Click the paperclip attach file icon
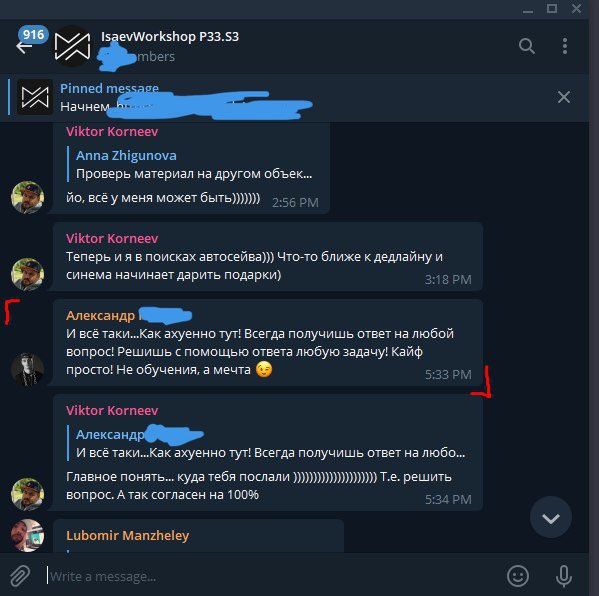Screen dimensions: 599x596 20,576
